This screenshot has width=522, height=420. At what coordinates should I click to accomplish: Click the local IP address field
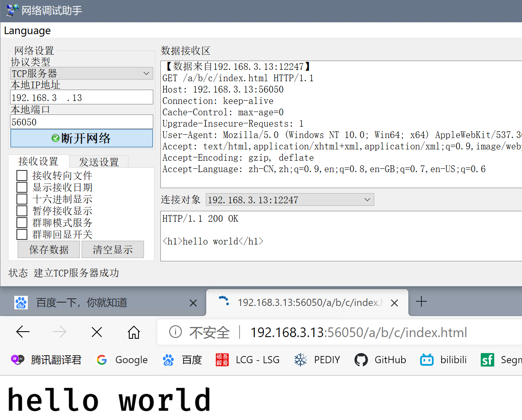81,97
